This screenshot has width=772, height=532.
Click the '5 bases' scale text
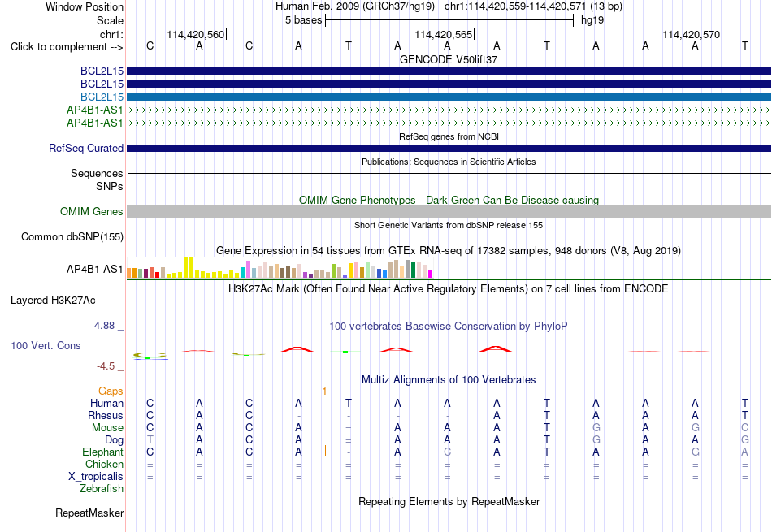[303, 20]
